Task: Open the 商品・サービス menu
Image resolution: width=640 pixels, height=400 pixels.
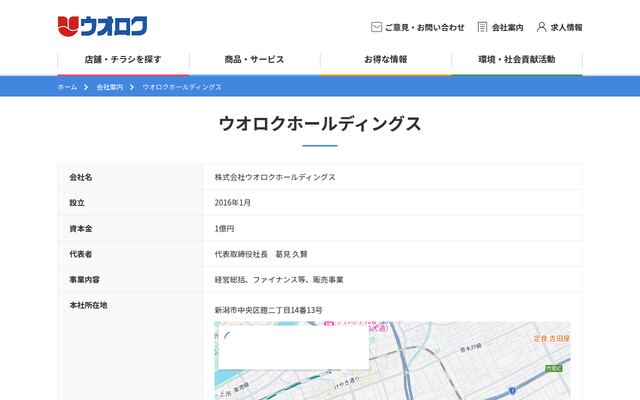Action: tap(254, 60)
